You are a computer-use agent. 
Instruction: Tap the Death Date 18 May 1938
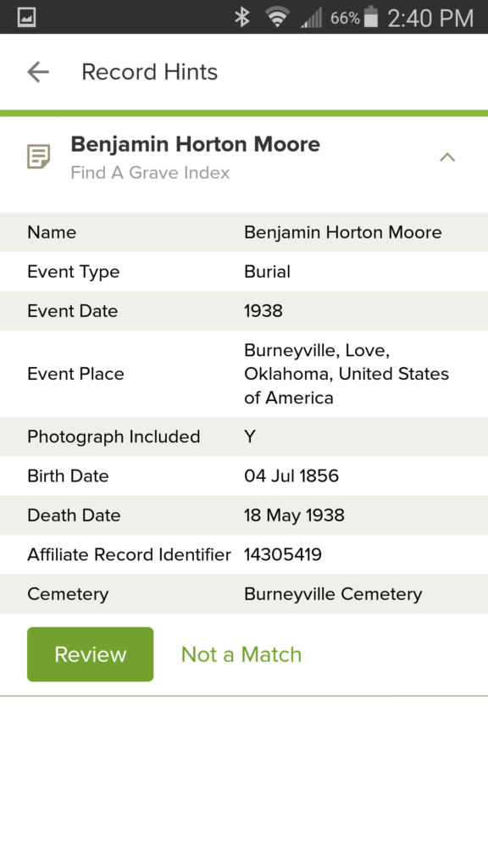point(294,515)
